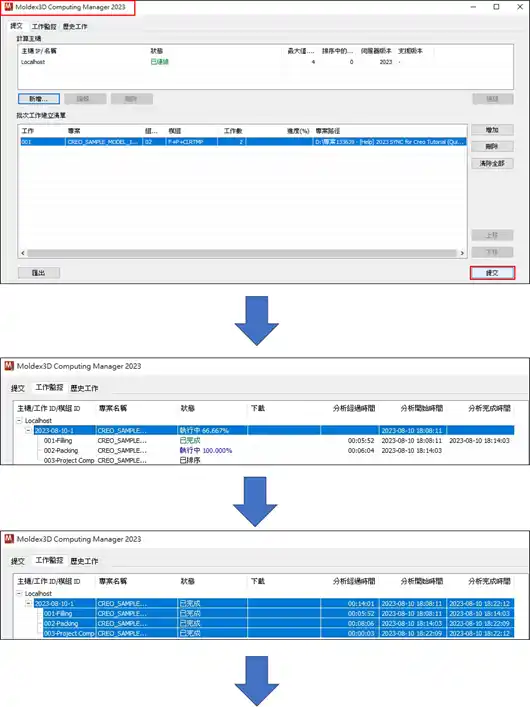Viewport: 530px width, 707px height.
Task: Click the 工作 column header
Action: [28, 131]
